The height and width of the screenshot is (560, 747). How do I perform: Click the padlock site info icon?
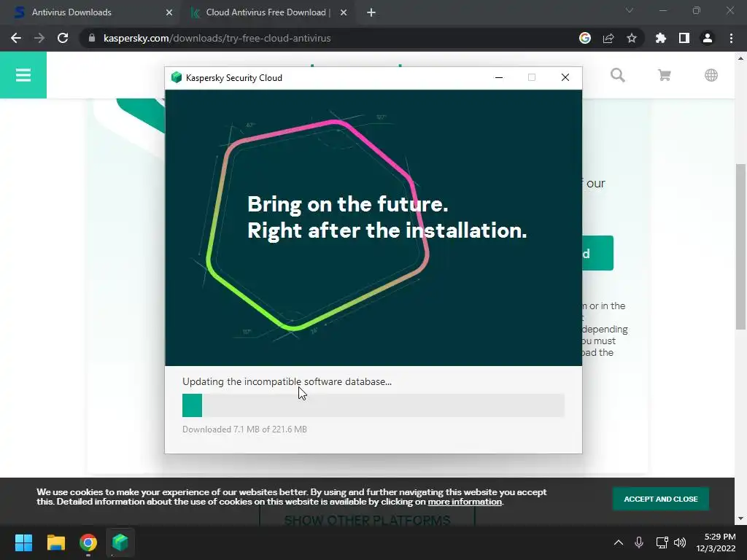click(x=92, y=38)
